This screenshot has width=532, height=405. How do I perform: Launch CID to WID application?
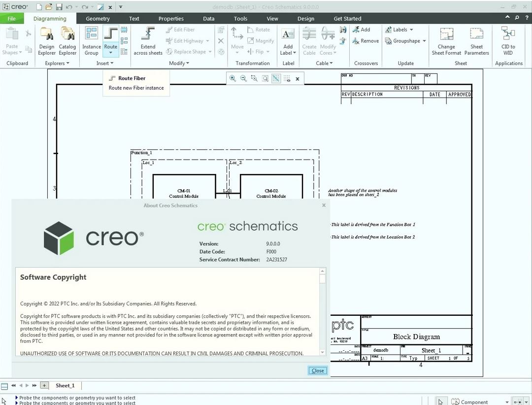508,41
